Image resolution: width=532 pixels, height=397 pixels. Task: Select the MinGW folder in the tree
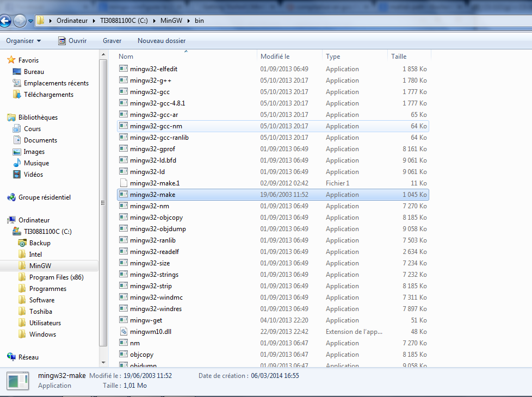click(x=40, y=266)
